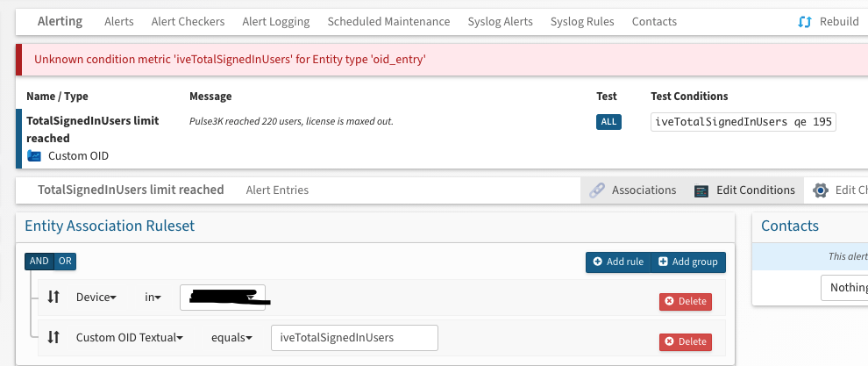Toggle the OR condition button

tap(66, 261)
